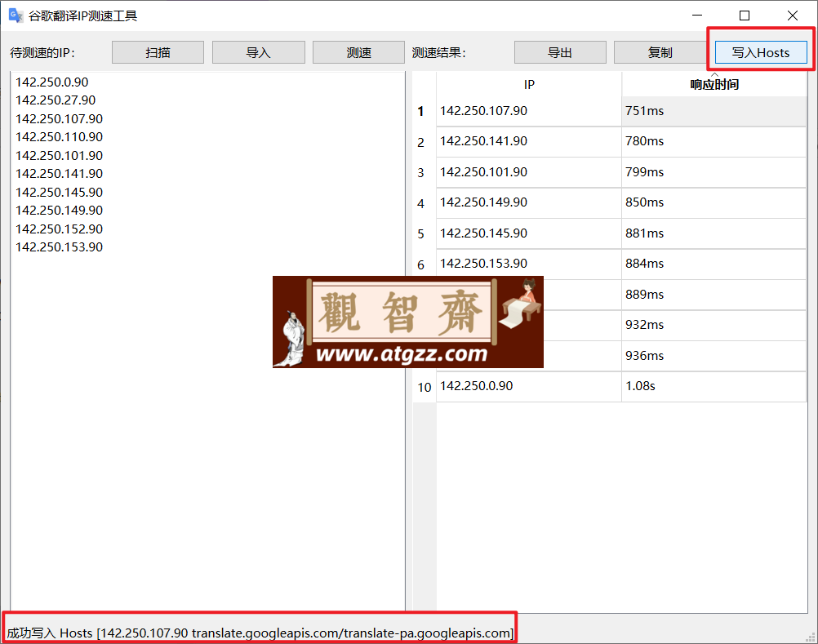The height and width of the screenshot is (644, 818).
Task: Maximize the 谷歌翻译IP测速工具 window
Action: (x=745, y=16)
